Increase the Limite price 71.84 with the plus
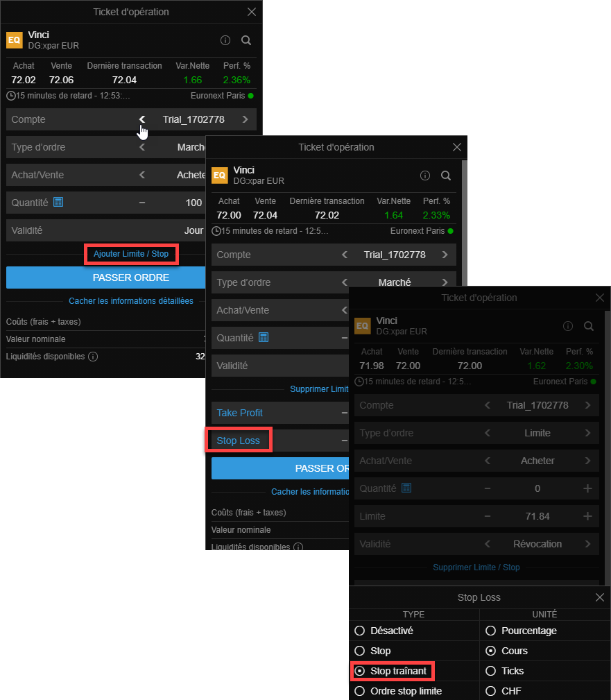 click(x=588, y=516)
